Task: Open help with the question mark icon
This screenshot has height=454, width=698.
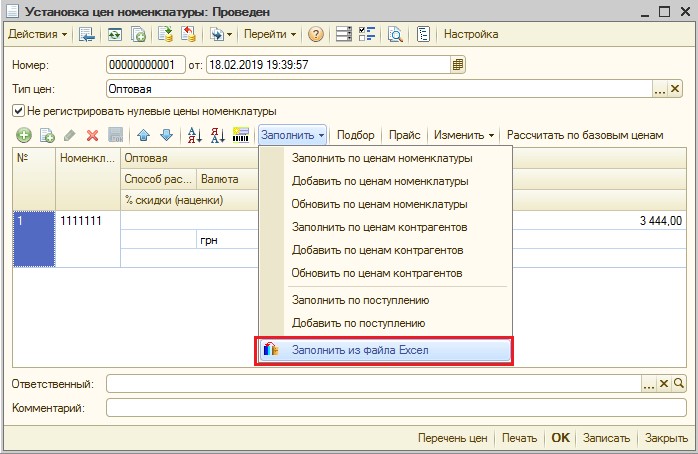Action: pos(316,34)
